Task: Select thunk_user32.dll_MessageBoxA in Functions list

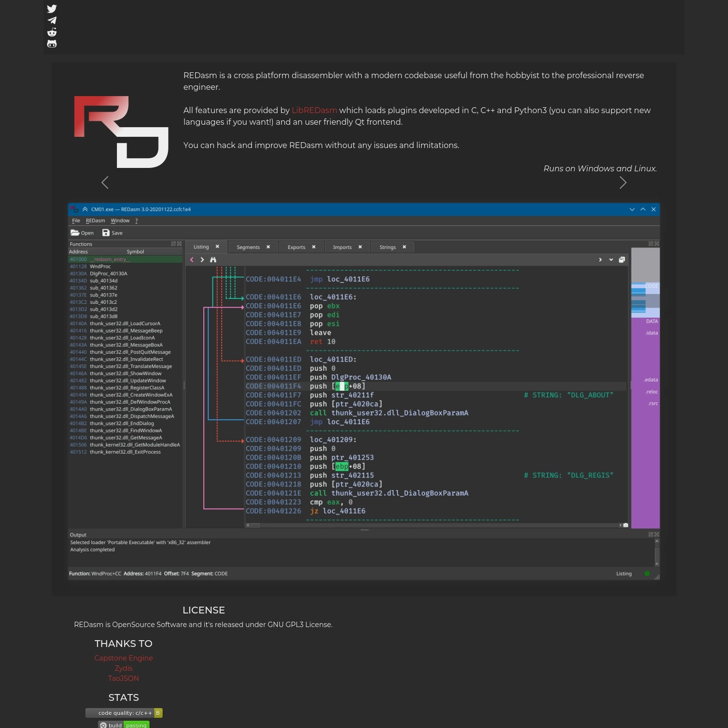Action: click(125, 345)
